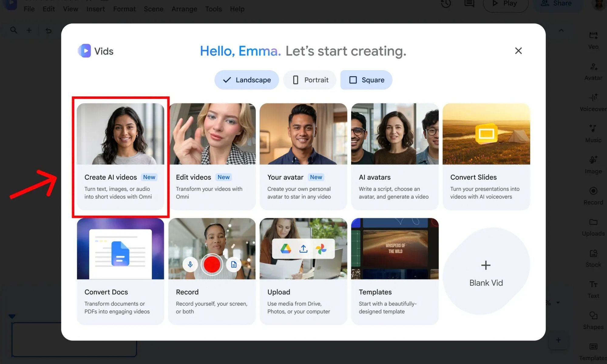
Task: Click the Google Drive icon on Upload card
Action: 286,249
